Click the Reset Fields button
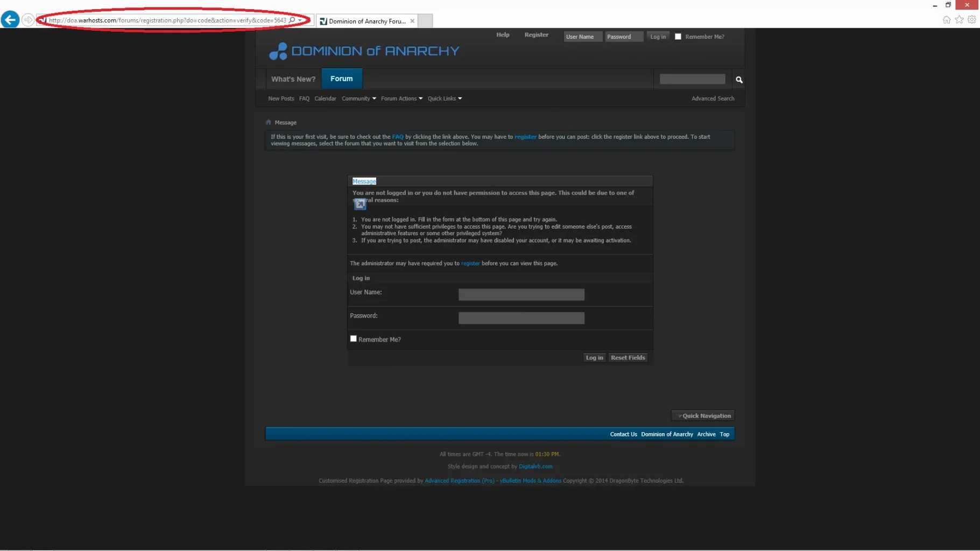 pyautogui.click(x=628, y=357)
